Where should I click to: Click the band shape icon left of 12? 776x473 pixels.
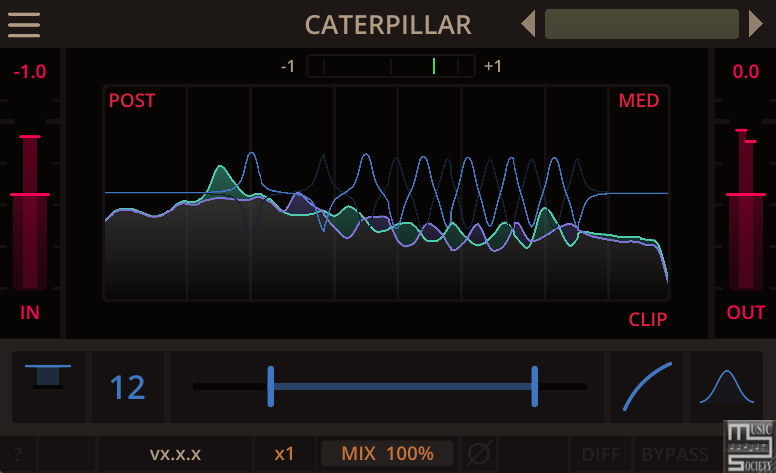click(48, 377)
